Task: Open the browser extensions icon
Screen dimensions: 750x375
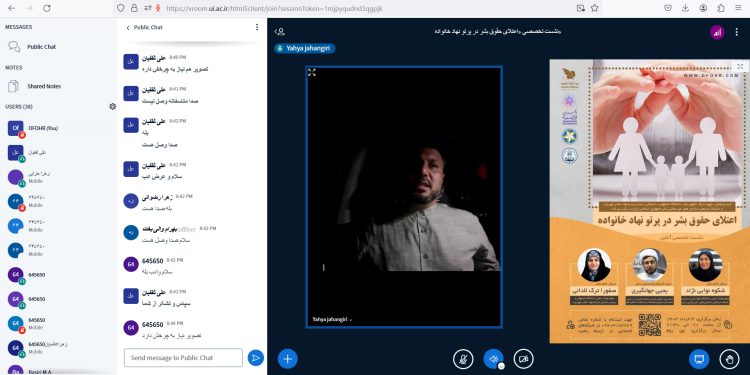Action: pyautogui.click(x=721, y=8)
